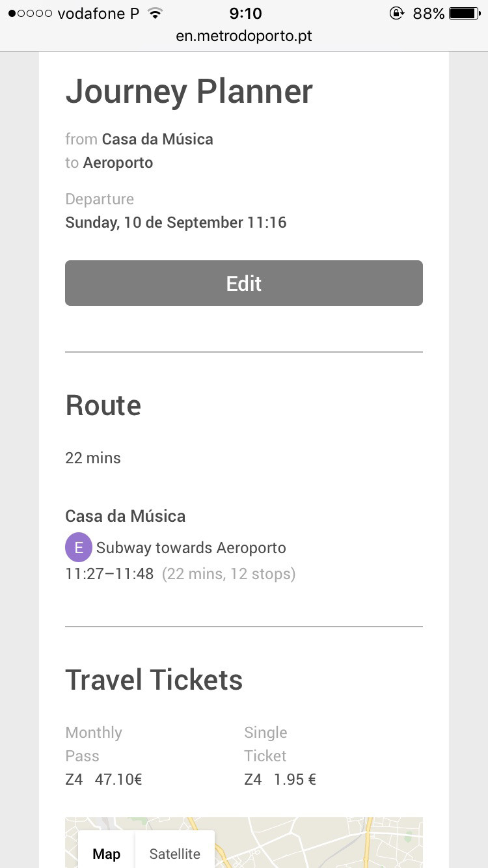The width and height of the screenshot is (488, 868).
Task: Tap the Casa da Música origin station
Action: click(x=157, y=139)
